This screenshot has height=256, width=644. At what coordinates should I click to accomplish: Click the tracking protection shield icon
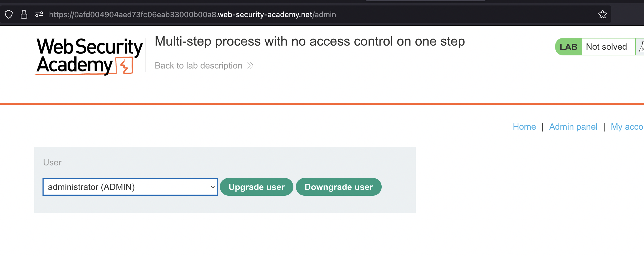point(9,14)
